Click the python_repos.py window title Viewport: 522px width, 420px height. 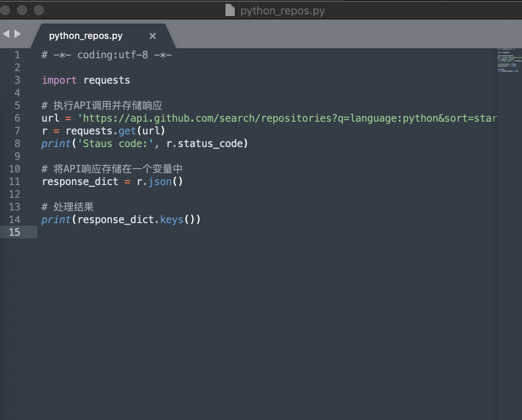click(283, 11)
